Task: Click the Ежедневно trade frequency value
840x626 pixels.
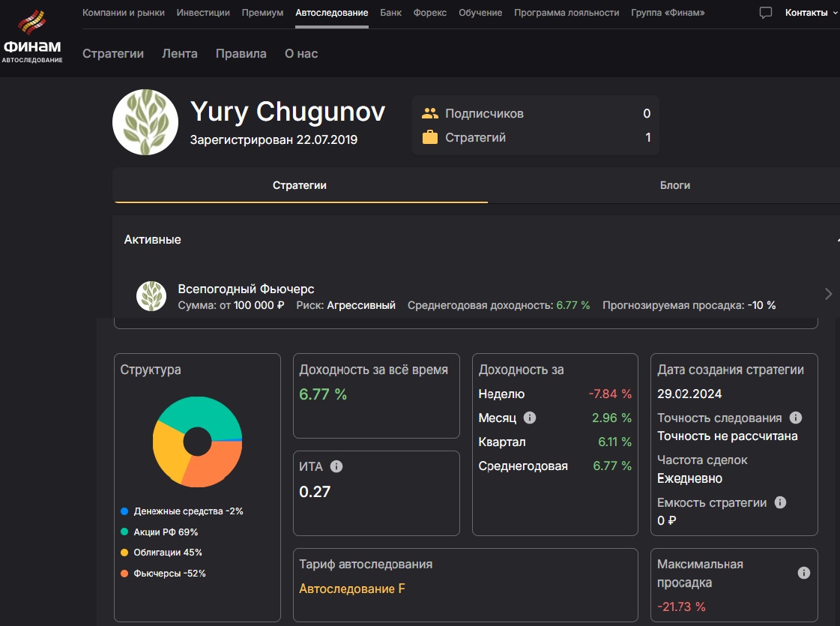Action: point(689,478)
